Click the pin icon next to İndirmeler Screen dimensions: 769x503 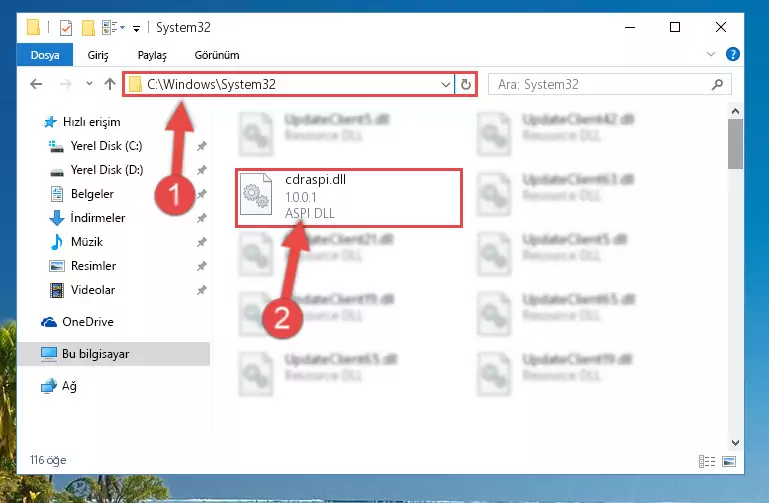coord(202,218)
